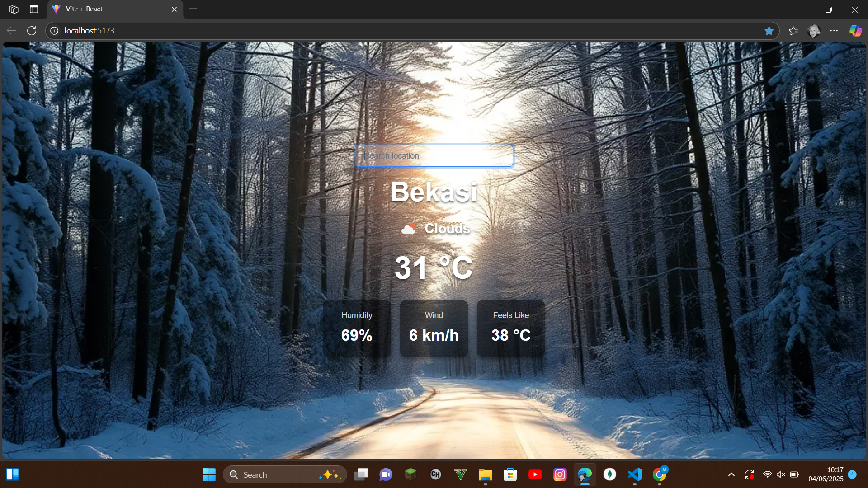Image resolution: width=868 pixels, height=488 pixels.
Task: Toggle the muted volume icon in tray
Action: coord(781,474)
